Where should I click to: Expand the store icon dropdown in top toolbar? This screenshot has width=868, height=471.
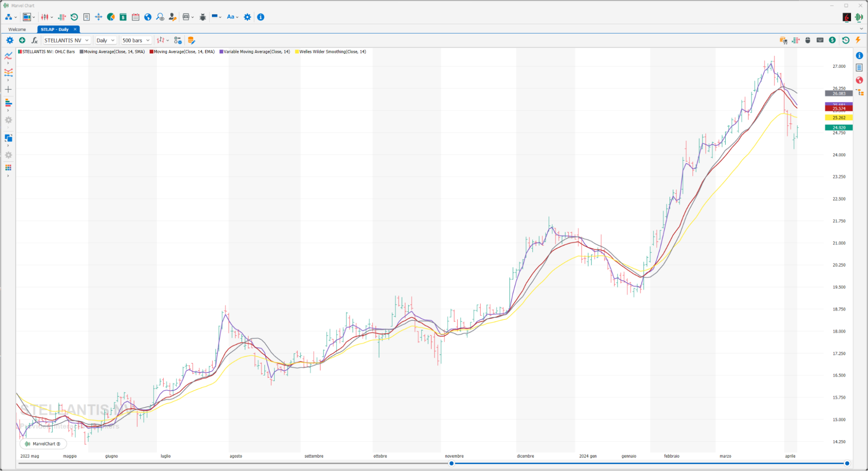pyautogui.click(x=192, y=17)
